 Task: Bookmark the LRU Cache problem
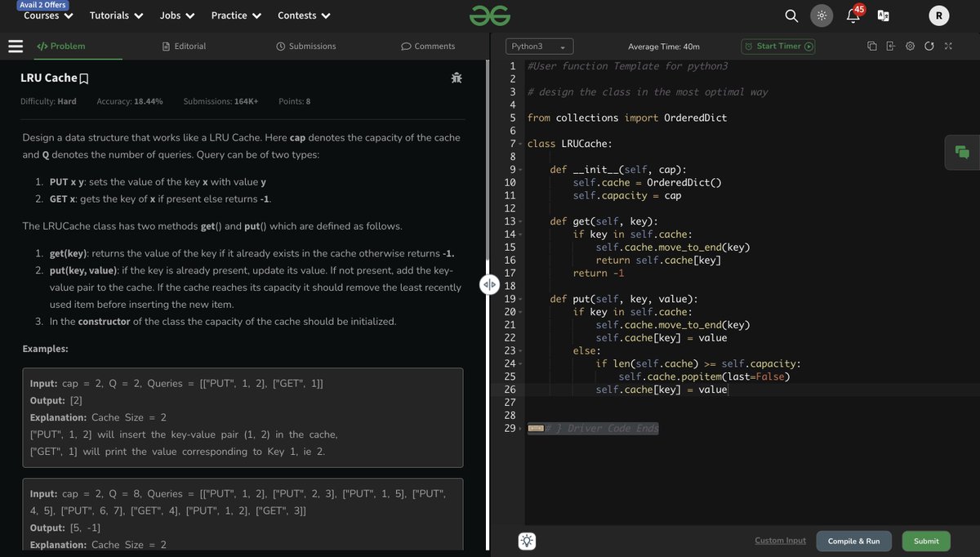[84, 78]
